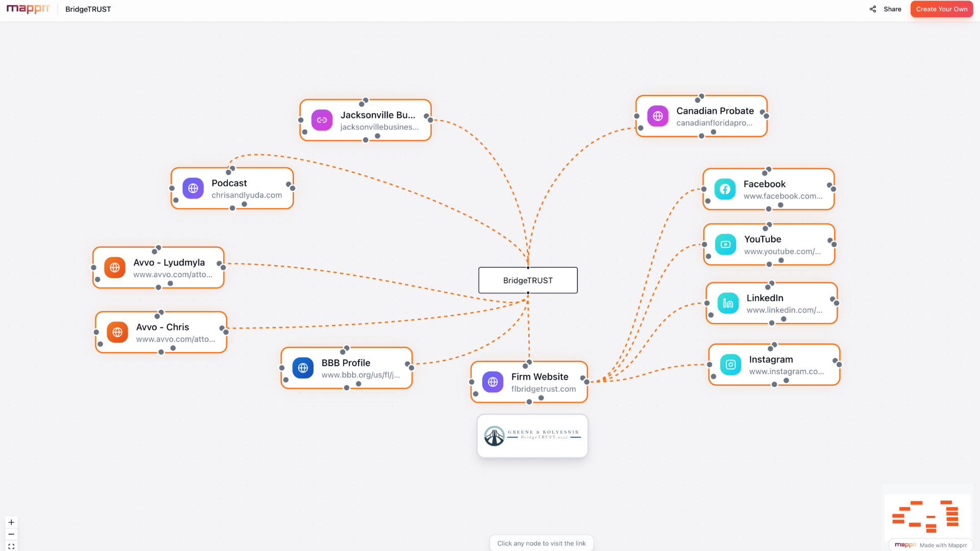The height and width of the screenshot is (551, 980).
Task: Click the www.linkedin.com/... URL text
Action: click(785, 310)
